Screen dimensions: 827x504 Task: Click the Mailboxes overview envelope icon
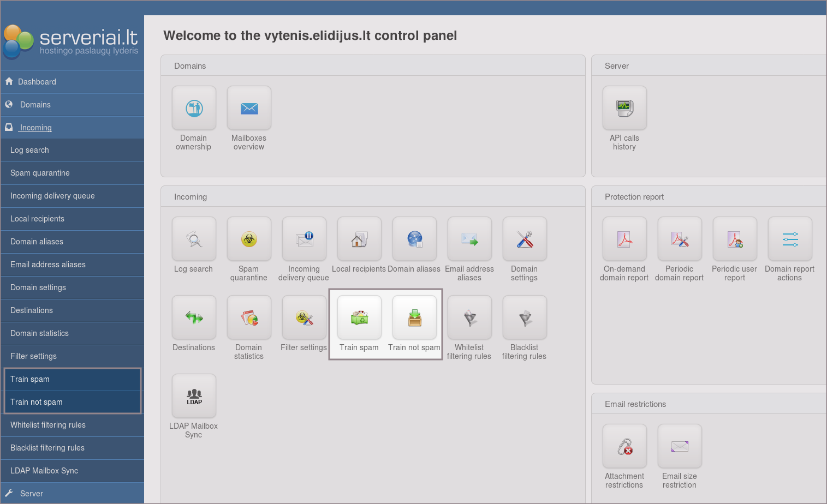click(249, 108)
